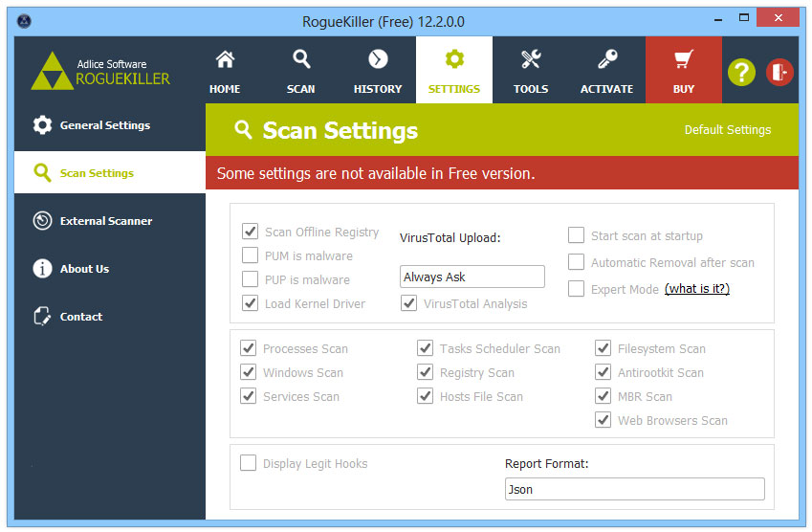Click the red exit door icon
812x532 pixels.
tap(779, 72)
